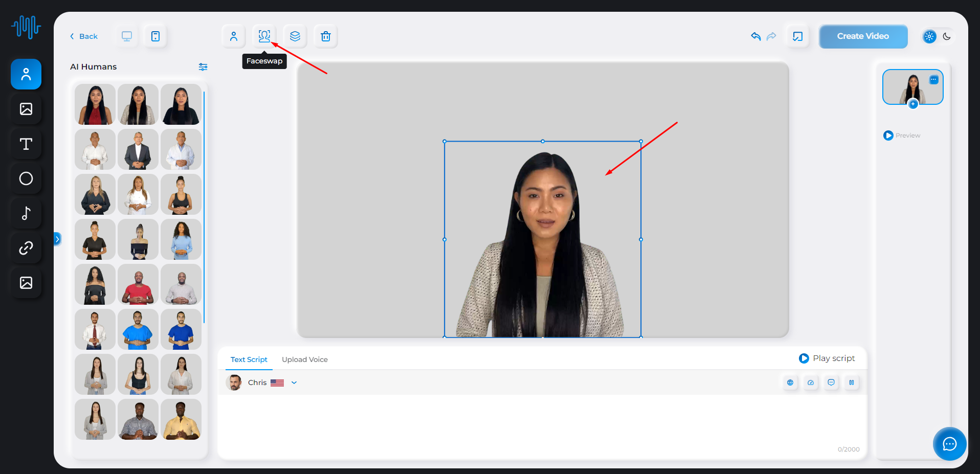Select the Text tool in sidebar
Screen dimensions: 980x474
pos(26,144)
